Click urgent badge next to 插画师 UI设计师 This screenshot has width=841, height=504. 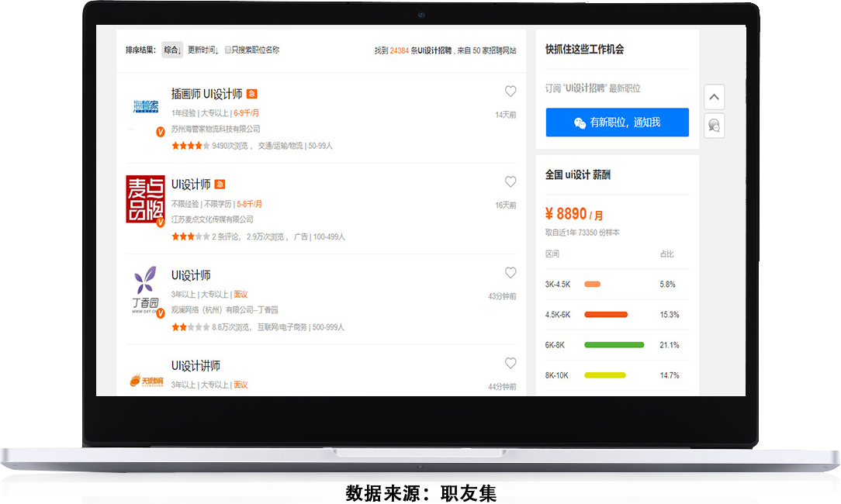251,94
